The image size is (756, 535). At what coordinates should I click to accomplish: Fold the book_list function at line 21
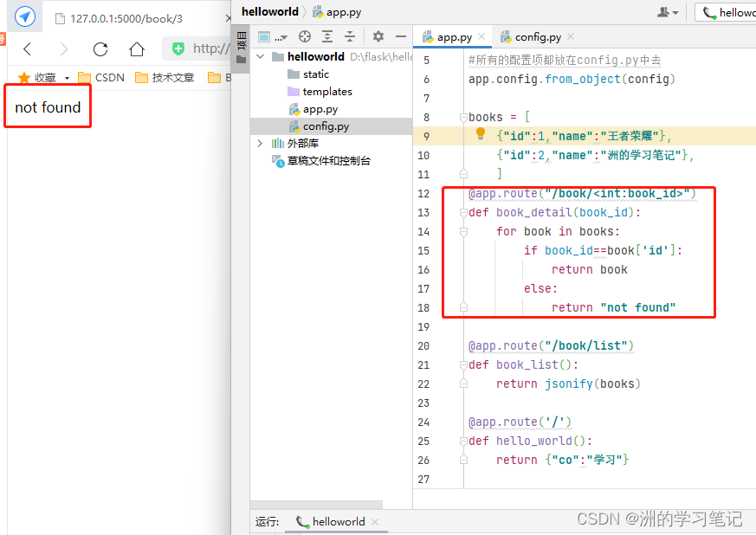point(463,364)
